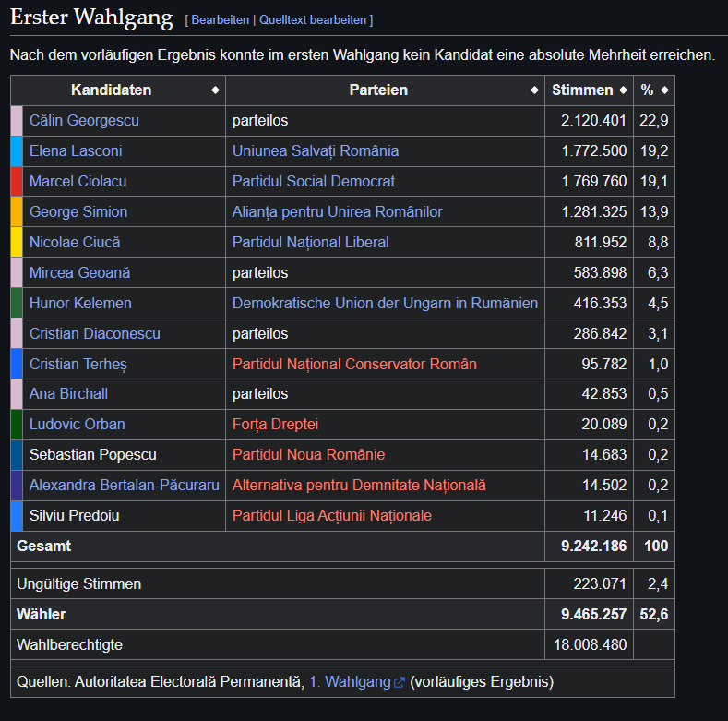Viewport: 728px width, 721px height.
Task: Click Erster Wahlgang section heading
Action: [x=91, y=18]
